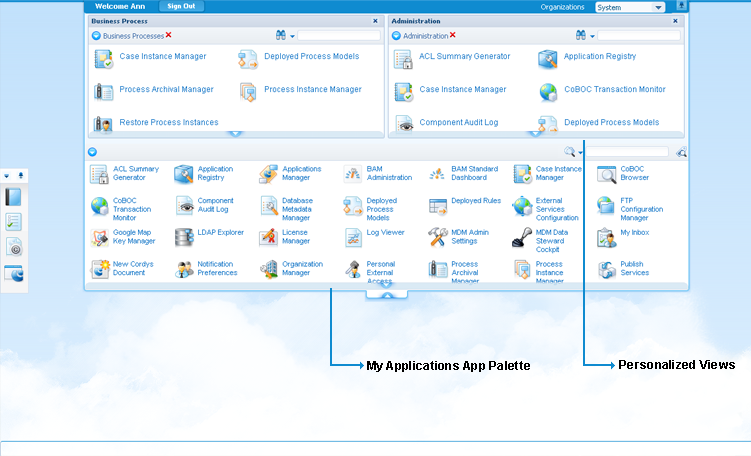Collapse the app palette using bottom arrow handle

point(385,295)
